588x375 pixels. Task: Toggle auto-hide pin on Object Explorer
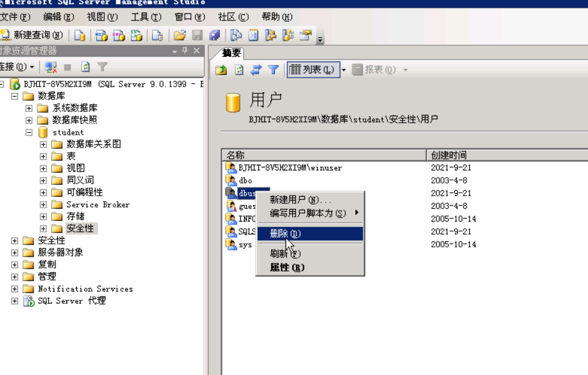(x=185, y=51)
